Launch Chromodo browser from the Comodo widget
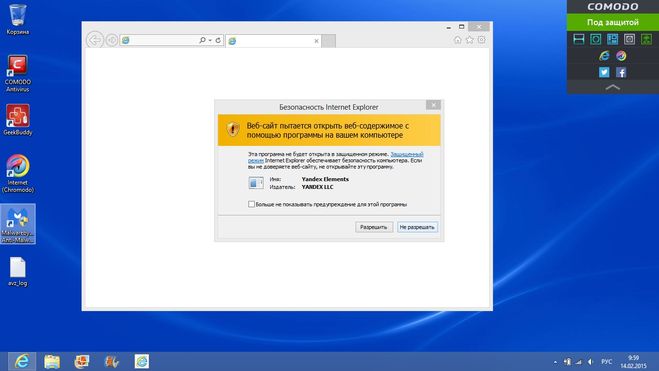659x371 pixels. [x=621, y=55]
